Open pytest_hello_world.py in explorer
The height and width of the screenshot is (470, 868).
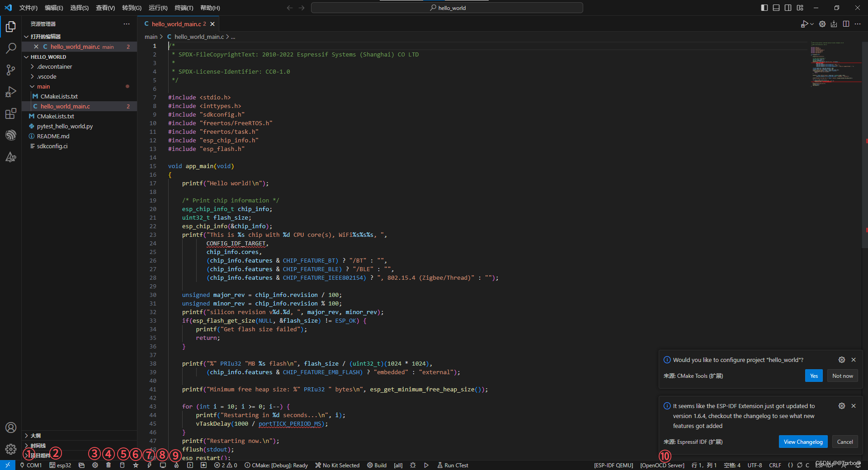click(x=79, y=126)
